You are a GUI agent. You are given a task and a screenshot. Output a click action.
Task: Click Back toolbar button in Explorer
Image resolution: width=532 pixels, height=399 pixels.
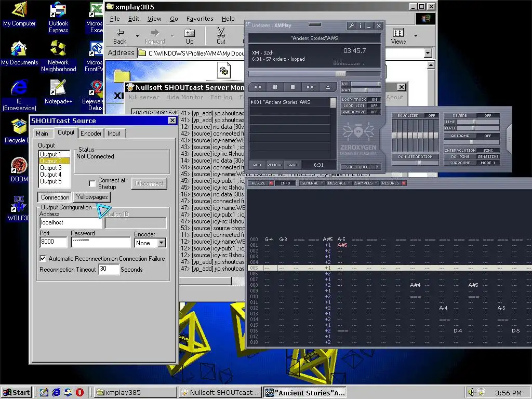coord(120,36)
